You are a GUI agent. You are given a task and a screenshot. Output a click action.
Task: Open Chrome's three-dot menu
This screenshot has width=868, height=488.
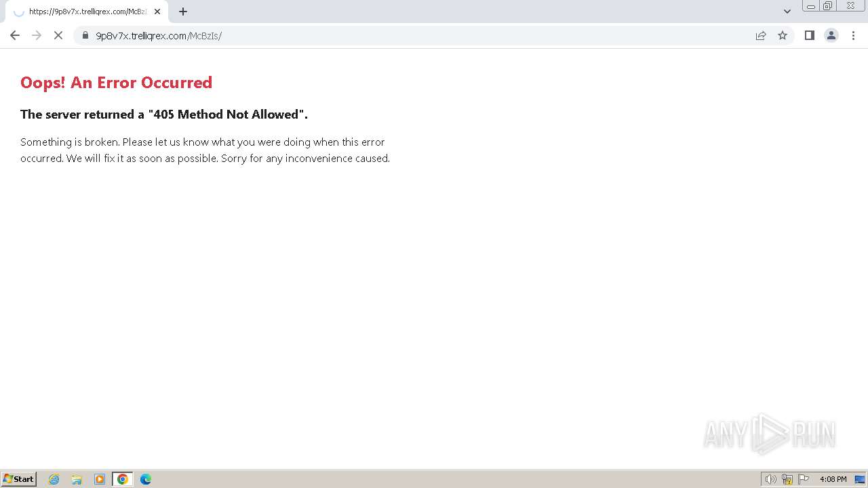854,35
